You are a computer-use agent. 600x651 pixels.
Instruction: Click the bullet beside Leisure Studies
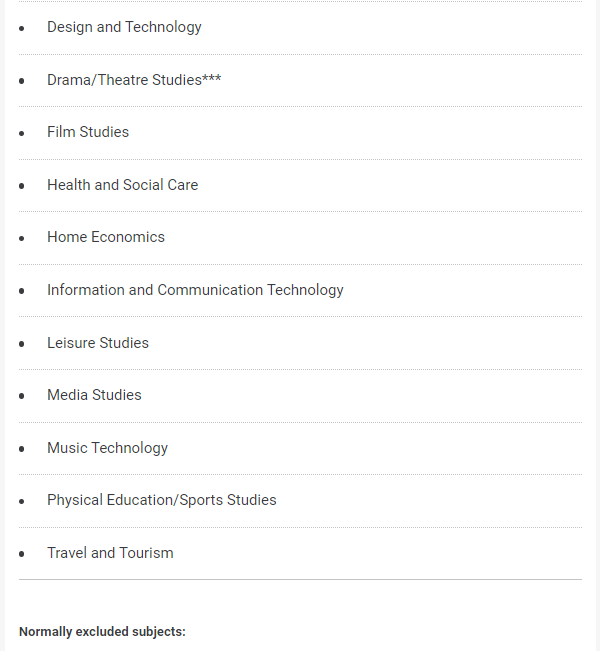click(x=22, y=344)
